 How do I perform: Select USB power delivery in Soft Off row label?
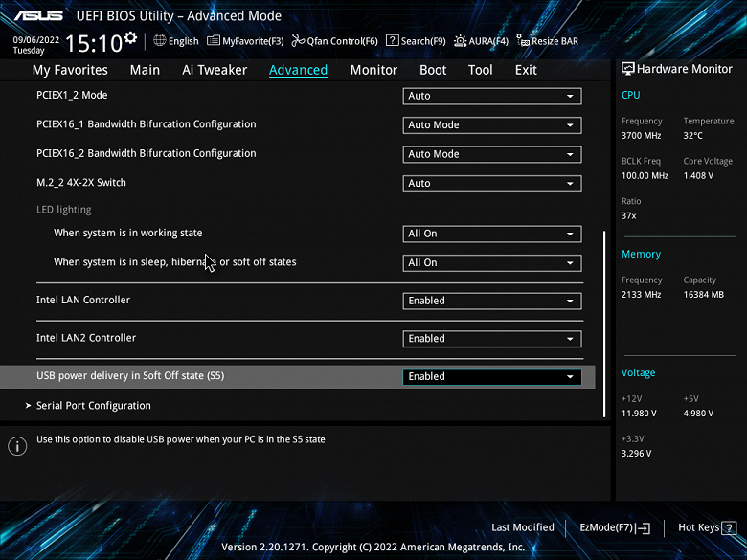click(130, 375)
